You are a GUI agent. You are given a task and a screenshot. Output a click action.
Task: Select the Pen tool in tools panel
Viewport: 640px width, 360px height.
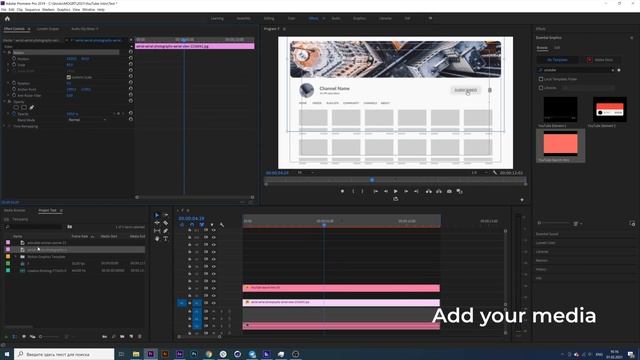[165, 231]
